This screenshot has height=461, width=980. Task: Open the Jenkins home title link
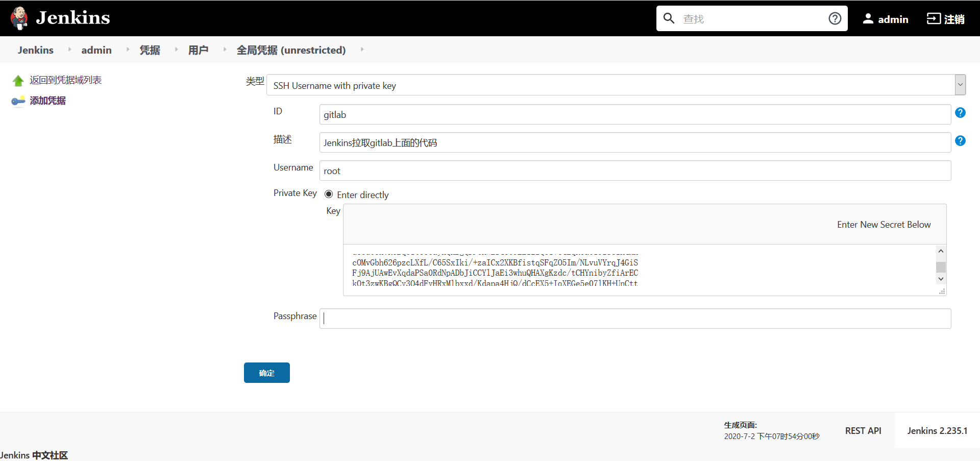[73, 18]
